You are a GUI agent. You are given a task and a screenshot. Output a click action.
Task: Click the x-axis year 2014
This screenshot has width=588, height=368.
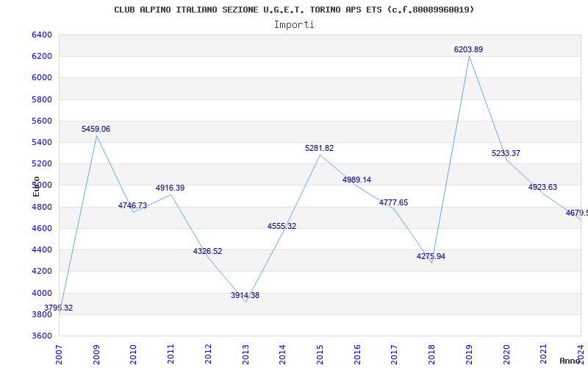point(282,355)
